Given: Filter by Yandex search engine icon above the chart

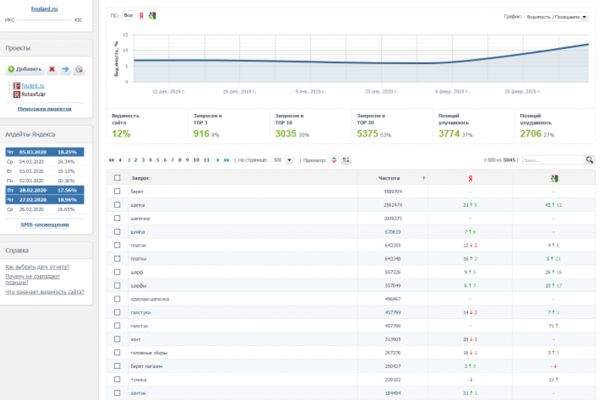Looking at the screenshot, I should coord(141,16).
